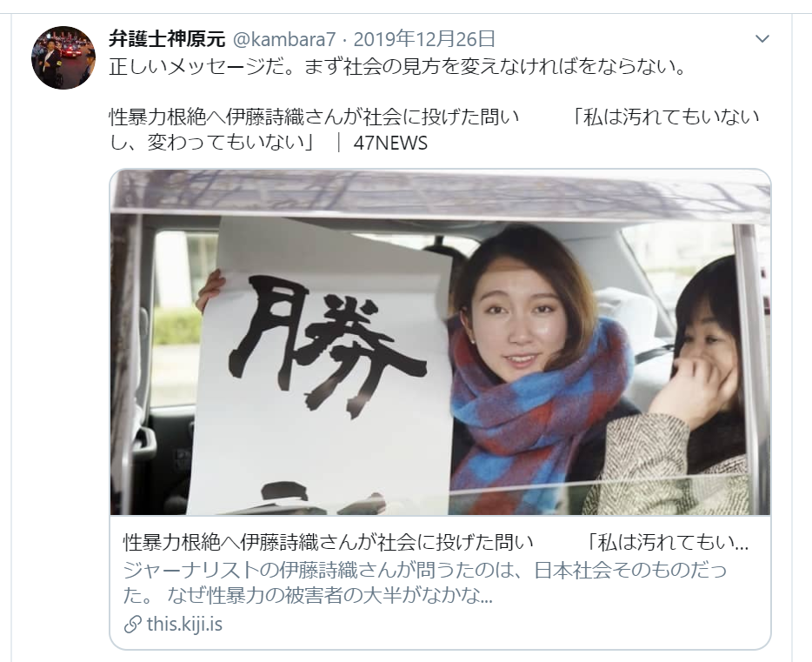Click the 性暴力根絶へ headline in the tweet body
The height and width of the screenshot is (662, 812).
(313, 117)
